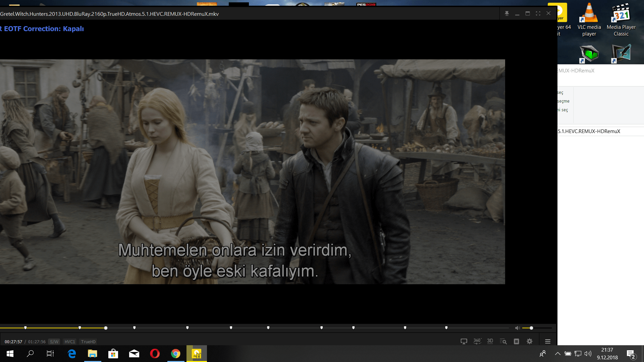Jump to the last chapter marker on timeline
Screen dimensions: 644x362
[446, 327]
